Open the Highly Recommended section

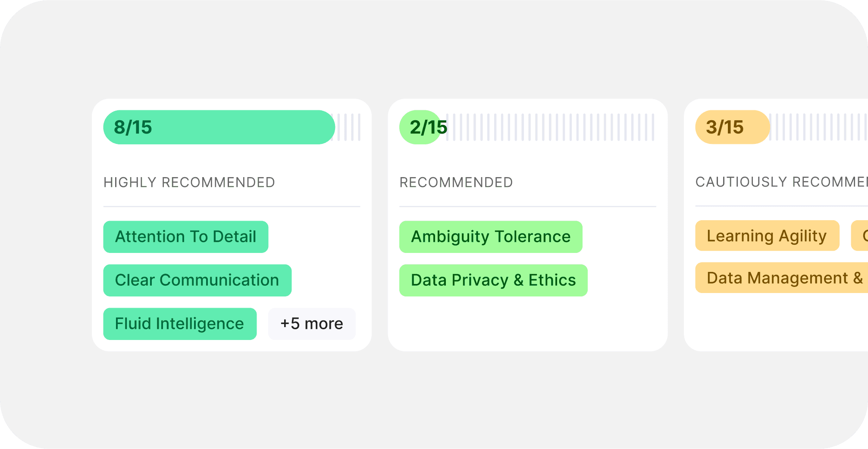coord(189,182)
